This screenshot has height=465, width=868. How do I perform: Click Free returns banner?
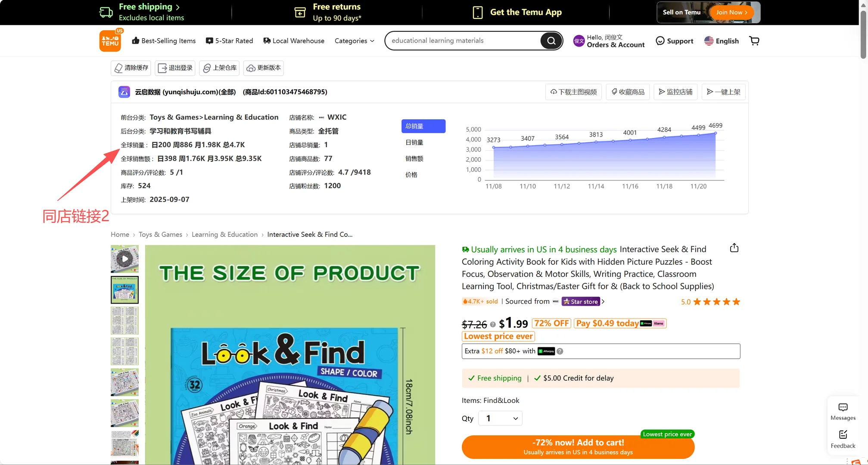[x=328, y=12]
